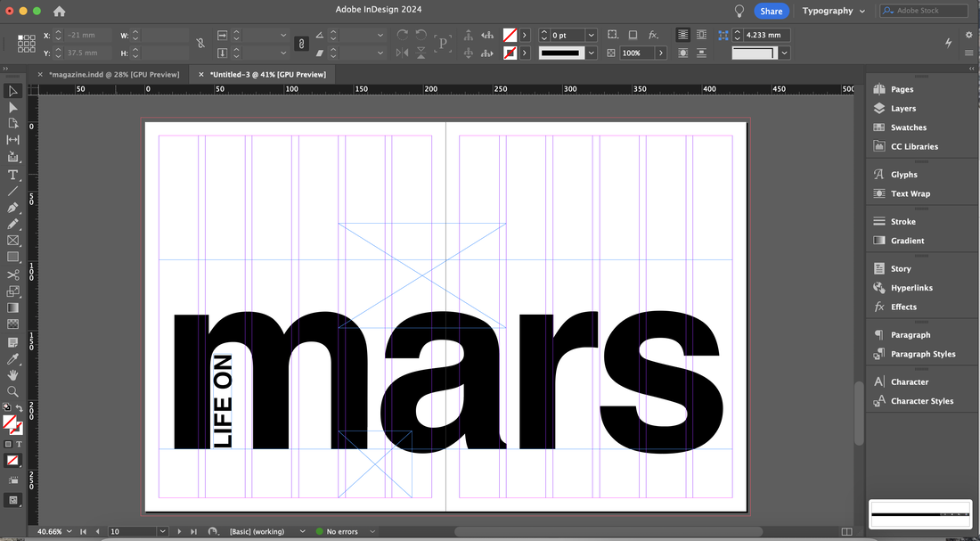
Task: Select the Hand tool
Action: 12,375
